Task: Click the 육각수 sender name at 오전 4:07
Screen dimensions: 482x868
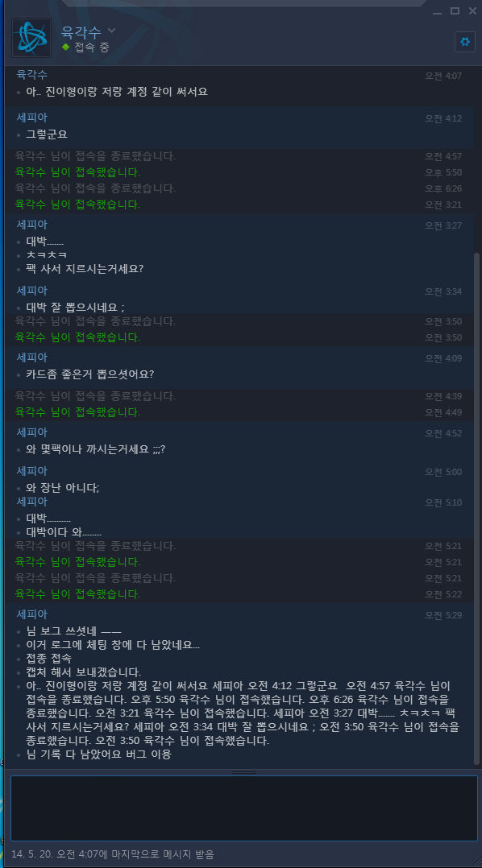Action: click(x=32, y=74)
